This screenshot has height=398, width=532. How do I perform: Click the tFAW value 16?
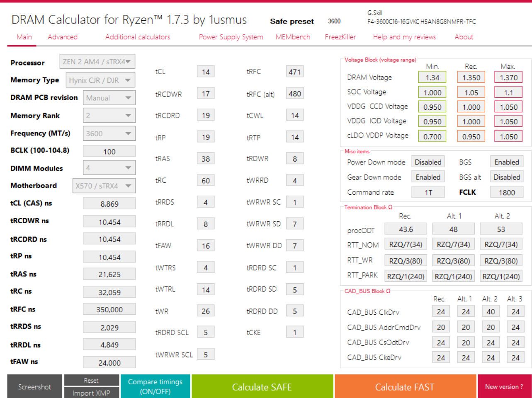206,246
